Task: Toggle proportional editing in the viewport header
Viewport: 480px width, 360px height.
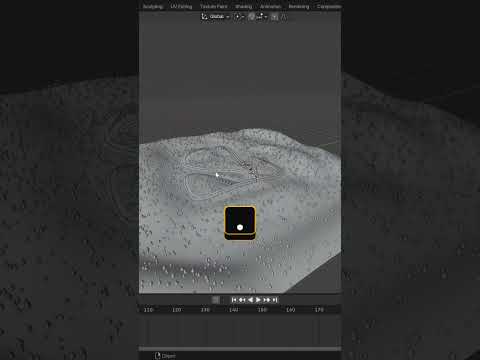Action: pos(274,17)
